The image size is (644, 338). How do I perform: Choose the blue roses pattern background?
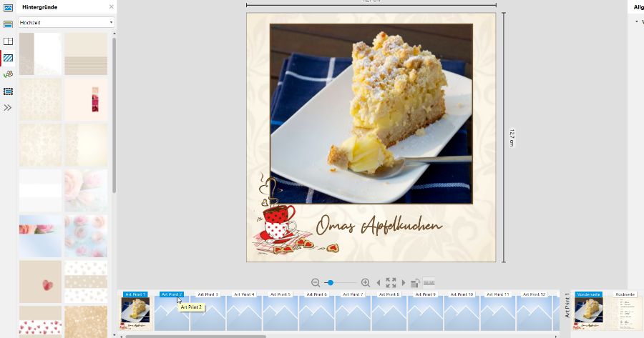pos(86,237)
